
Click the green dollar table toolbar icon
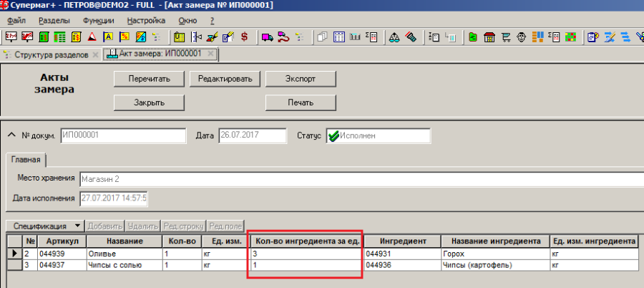(60, 37)
